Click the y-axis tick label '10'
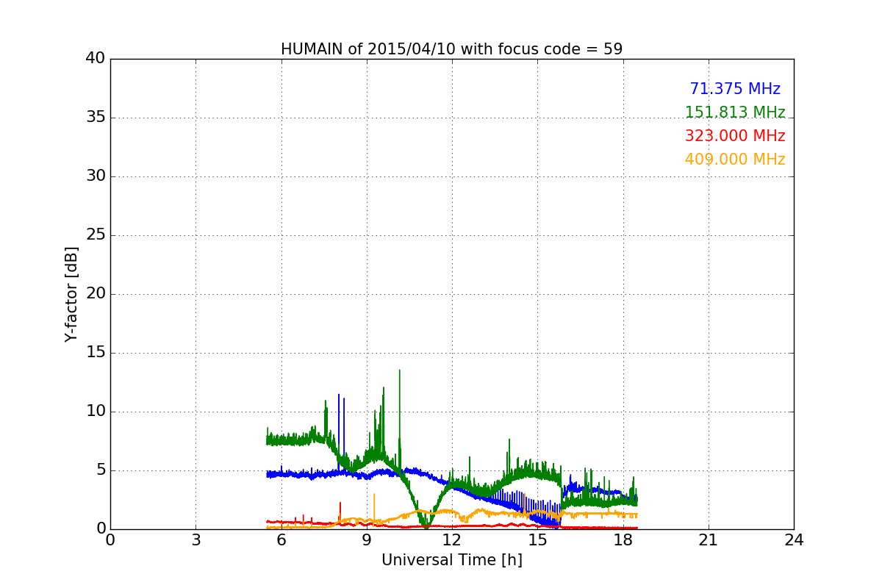Viewport: 882px width, 588px height. pyautogui.click(x=96, y=412)
